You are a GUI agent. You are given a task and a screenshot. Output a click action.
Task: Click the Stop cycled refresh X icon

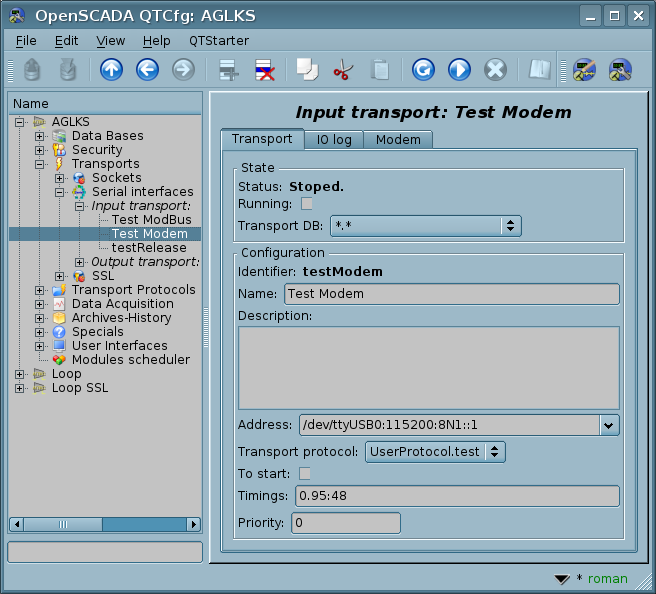coord(495,69)
